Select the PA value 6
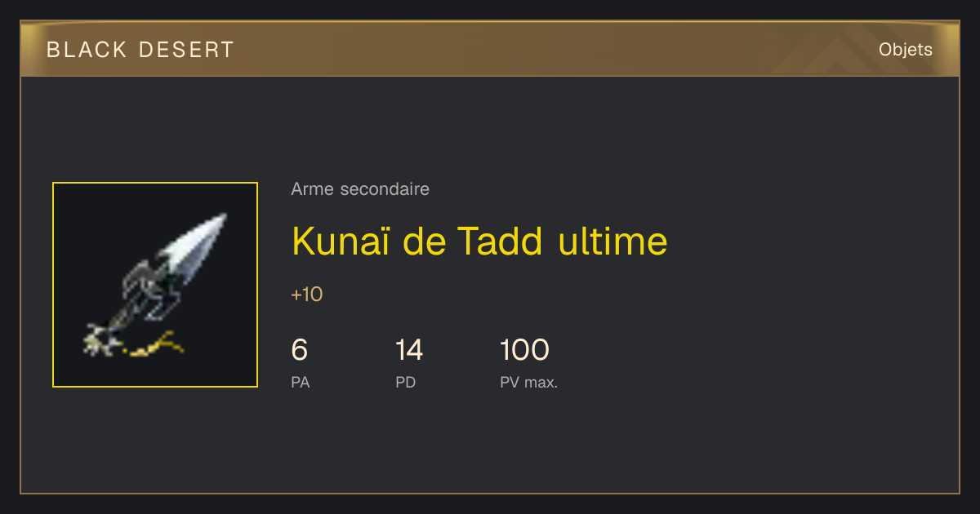This screenshot has height=514, width=980. pos(300,350)
